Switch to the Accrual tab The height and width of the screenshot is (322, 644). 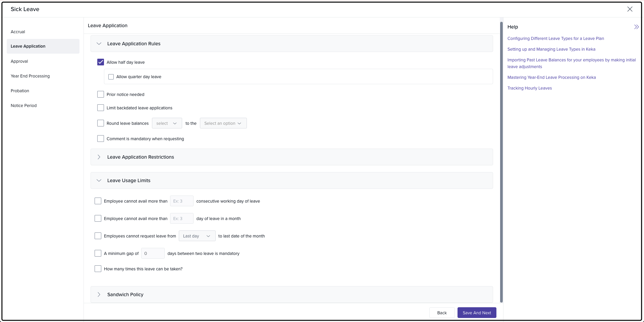18,32
